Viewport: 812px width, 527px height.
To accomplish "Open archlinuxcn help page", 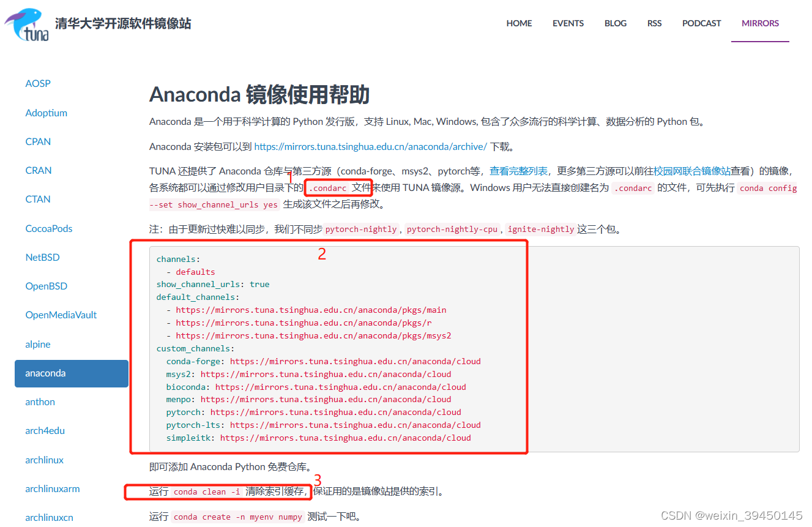I will coord(49,517).
